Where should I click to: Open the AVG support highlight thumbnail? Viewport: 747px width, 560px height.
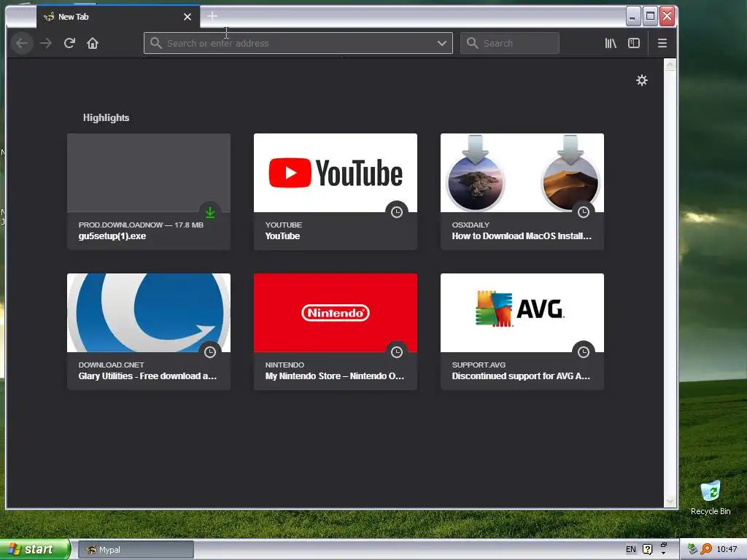(522, 313)
